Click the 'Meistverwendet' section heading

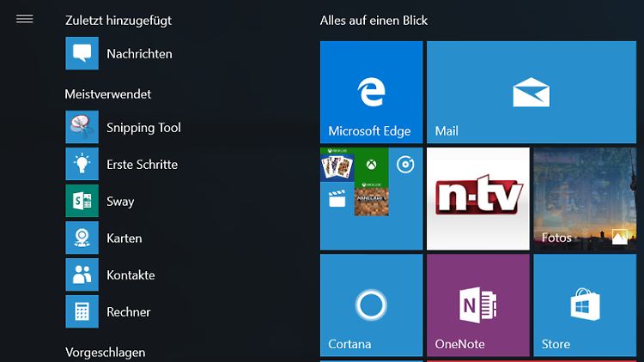click(108, 94)
